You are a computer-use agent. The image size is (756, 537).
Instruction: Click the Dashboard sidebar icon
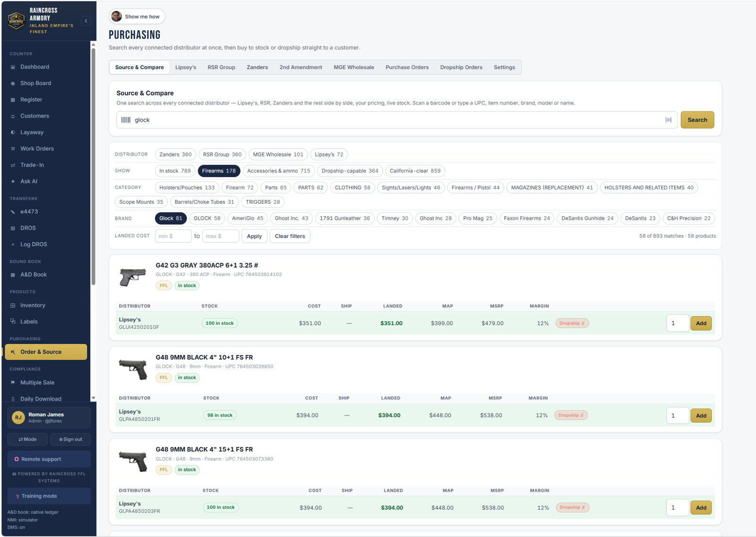pyautogui.click(x=13, y=67)
